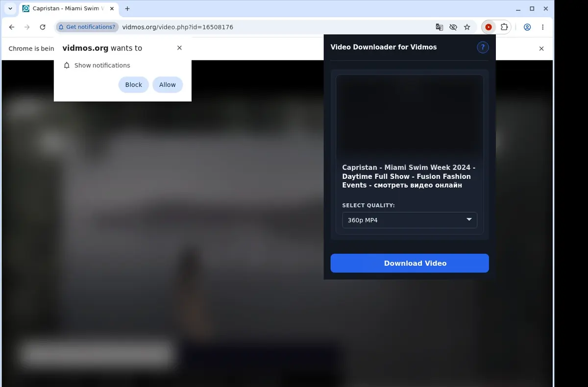The height and width of the screenshot is (387, 588).
Task: Close the notification permission prompt
Action: point(179,48)
